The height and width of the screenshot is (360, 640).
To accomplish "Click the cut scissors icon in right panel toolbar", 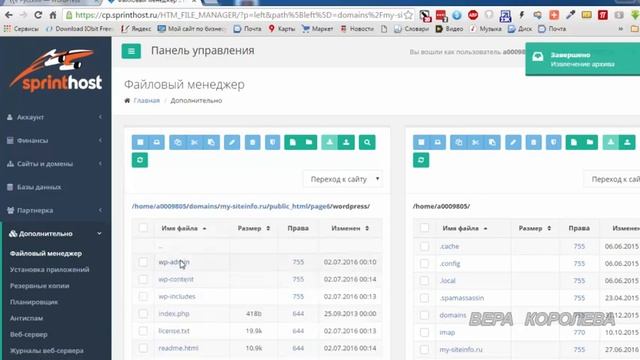I will (476, 142).
